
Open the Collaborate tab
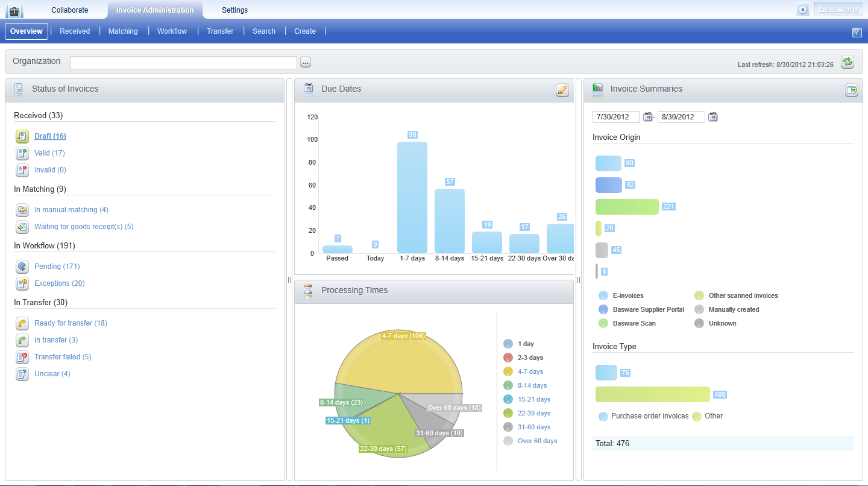pos(70,10)
